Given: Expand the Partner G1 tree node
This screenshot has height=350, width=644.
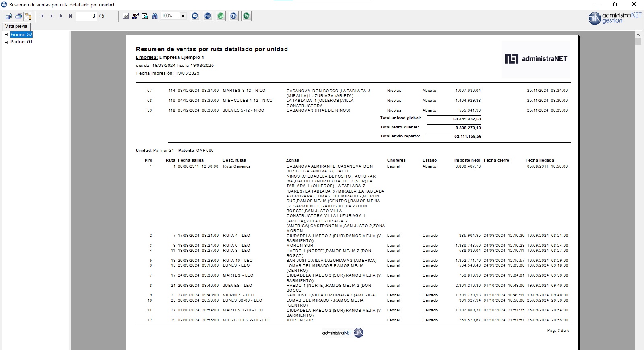Looking at the screenshot, I should [x=6, y=42].
